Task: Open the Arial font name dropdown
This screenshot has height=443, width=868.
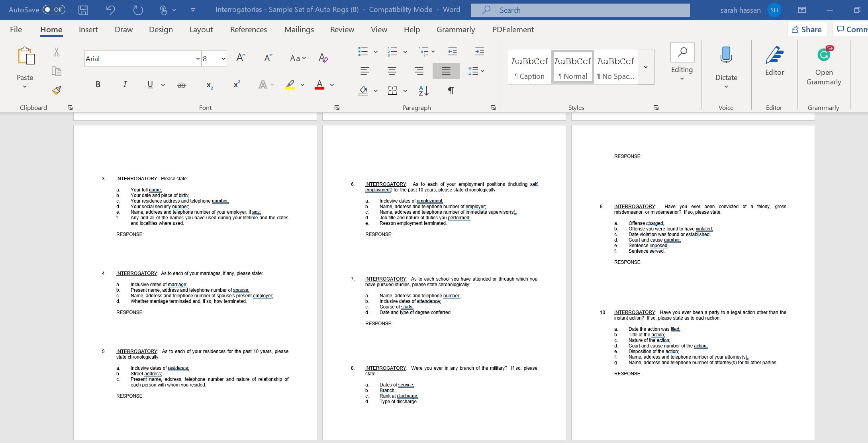Action: (x=198, y=59)
